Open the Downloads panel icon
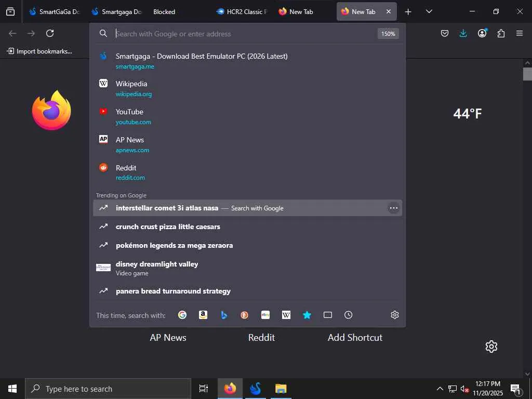Screen dimensions: 532x399 point(463,33)
